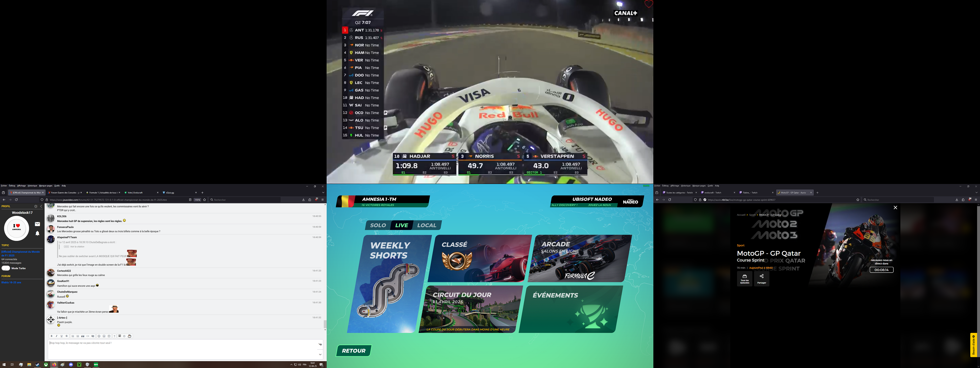Switch to the sQuiz.gg tab
This screenshot has height=368, width=980.
click(180, 193)
